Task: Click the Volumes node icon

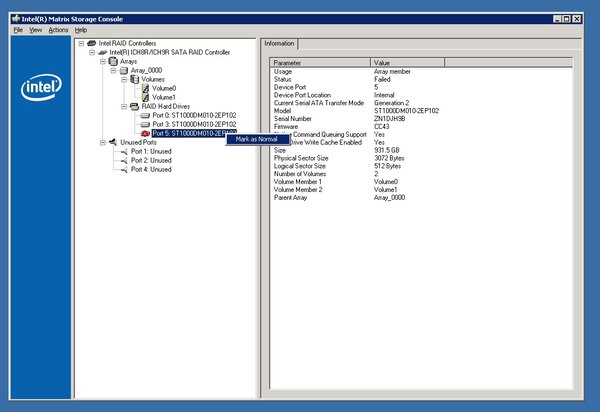Action: click(134, 79)
